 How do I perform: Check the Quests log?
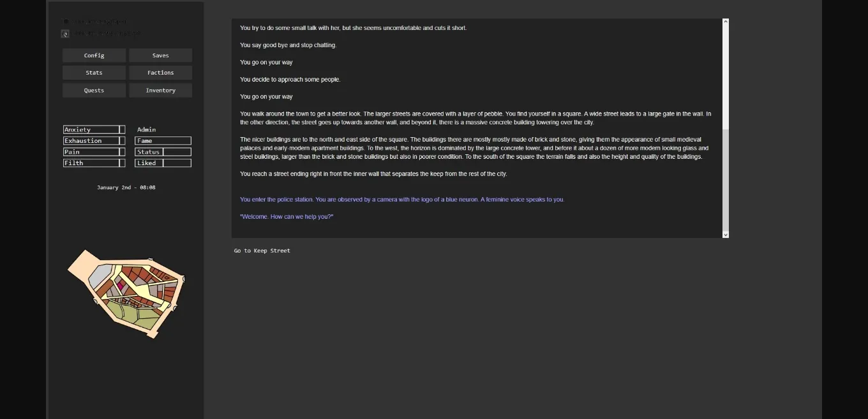[94, 90]
